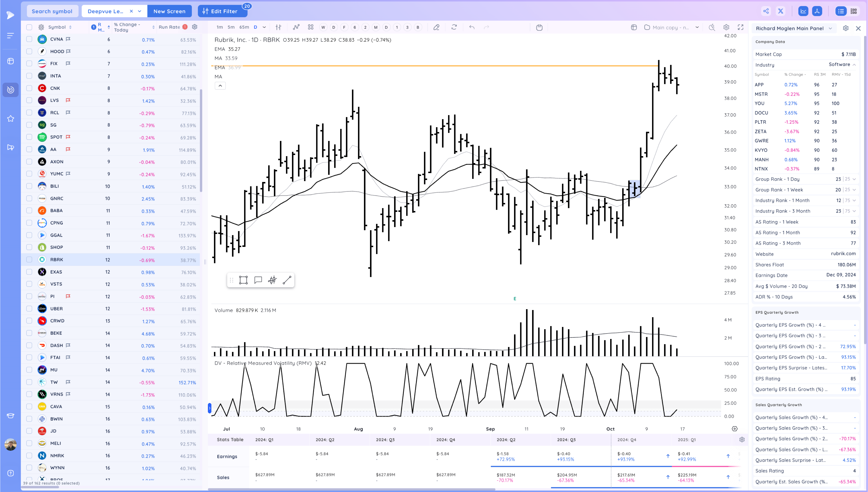Open the chart settings gear
This screenshot has width=868, height=492.
[x=726, y=27]
